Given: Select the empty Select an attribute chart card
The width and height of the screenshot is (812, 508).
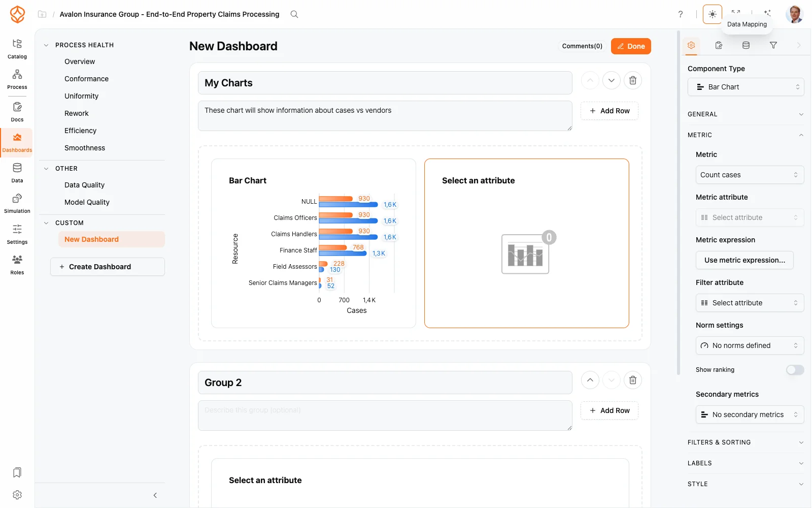Looking at the screenshot, I should click(x=527, y=243).
